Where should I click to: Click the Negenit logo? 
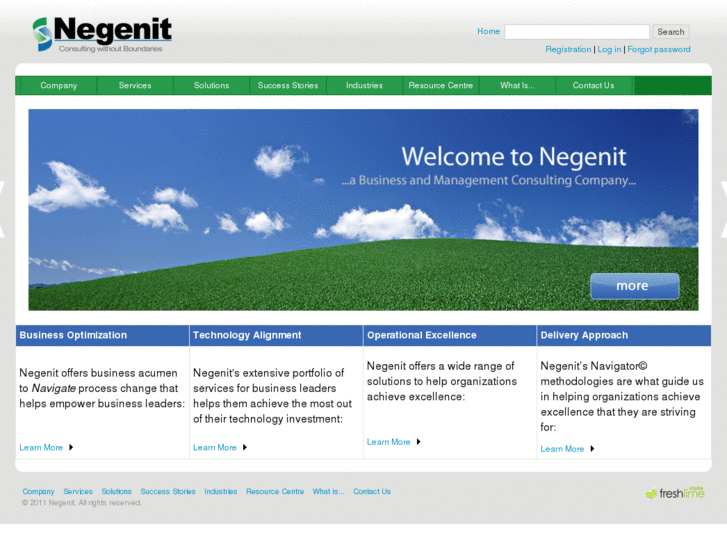tap(102, 34)
